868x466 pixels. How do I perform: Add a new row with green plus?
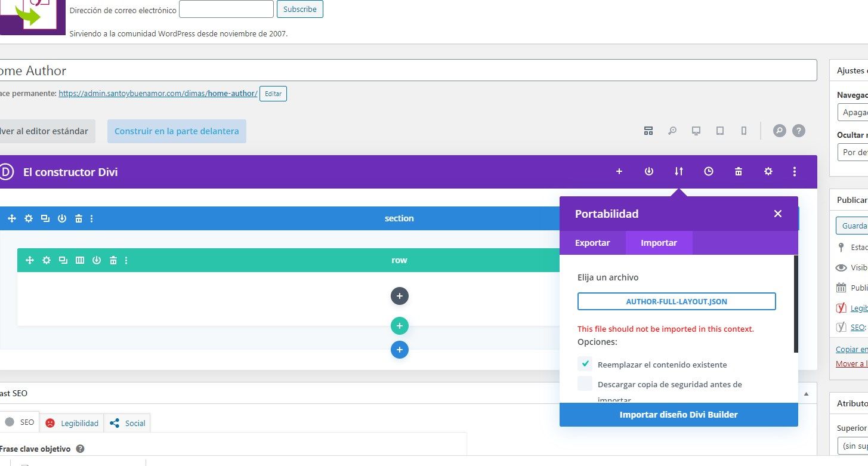click(x=400, y=326)
